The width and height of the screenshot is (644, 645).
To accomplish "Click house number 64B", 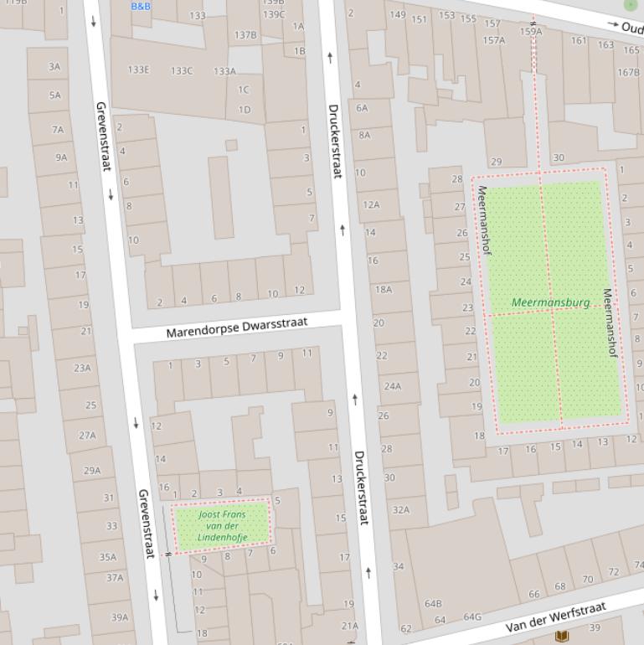I will click(433, 603).
